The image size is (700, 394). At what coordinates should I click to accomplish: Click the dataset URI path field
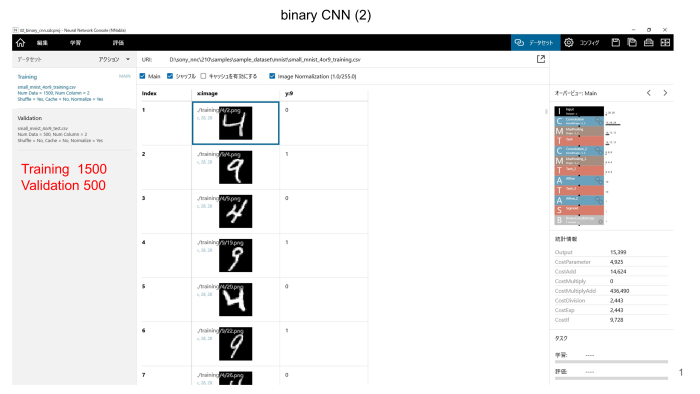[265, 59]
